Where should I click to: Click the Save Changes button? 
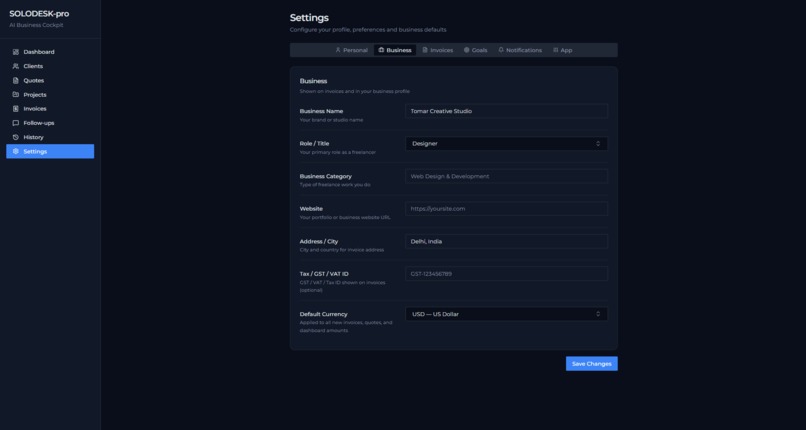[592, 364]
